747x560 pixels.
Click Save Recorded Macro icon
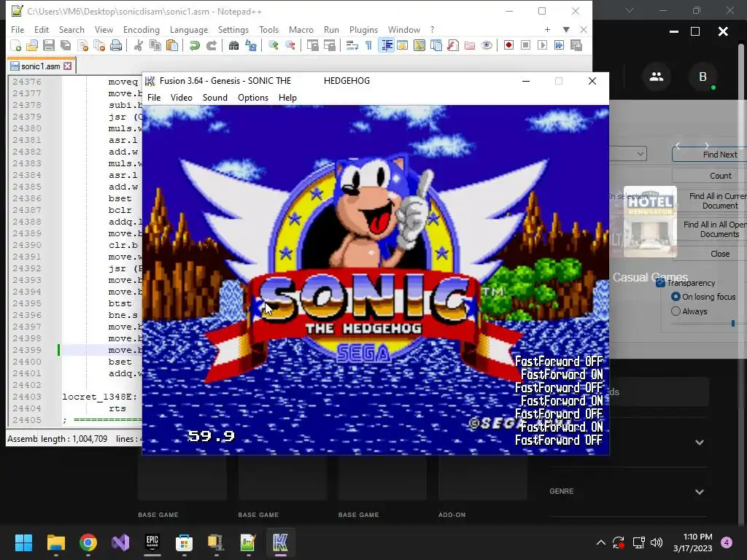576,45
